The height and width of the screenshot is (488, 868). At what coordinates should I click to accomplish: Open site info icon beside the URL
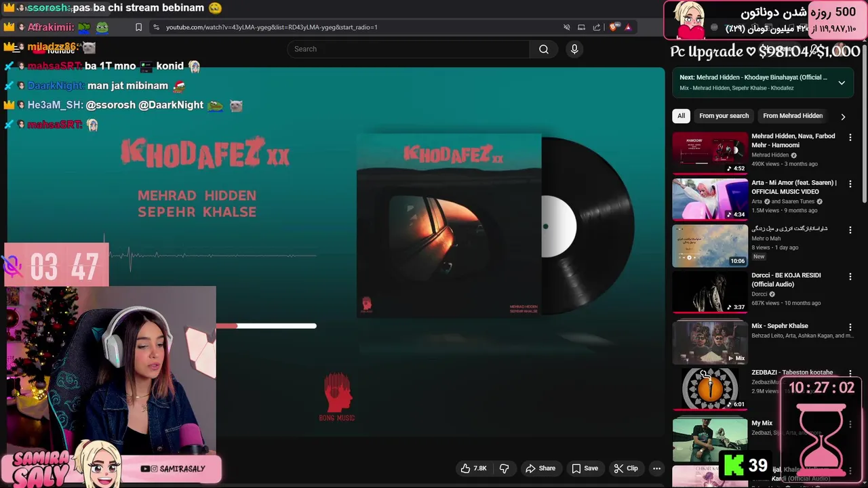156,27
